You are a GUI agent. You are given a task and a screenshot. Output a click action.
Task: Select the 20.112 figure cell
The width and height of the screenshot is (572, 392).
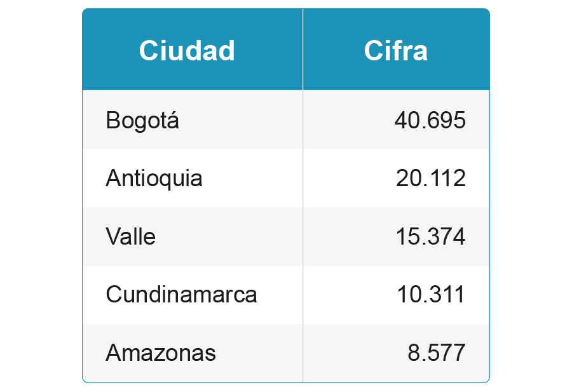pos(430,179)
